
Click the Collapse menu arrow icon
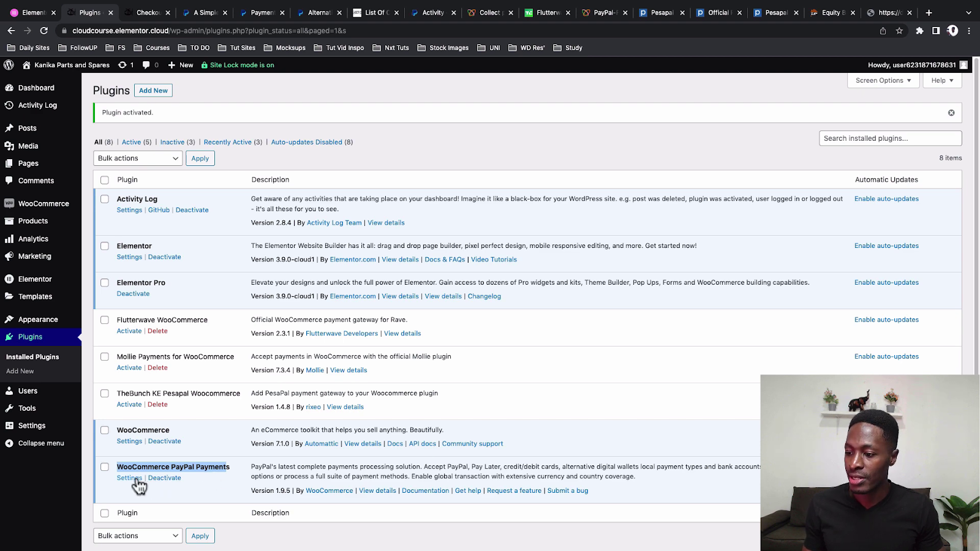click(9, 443)
